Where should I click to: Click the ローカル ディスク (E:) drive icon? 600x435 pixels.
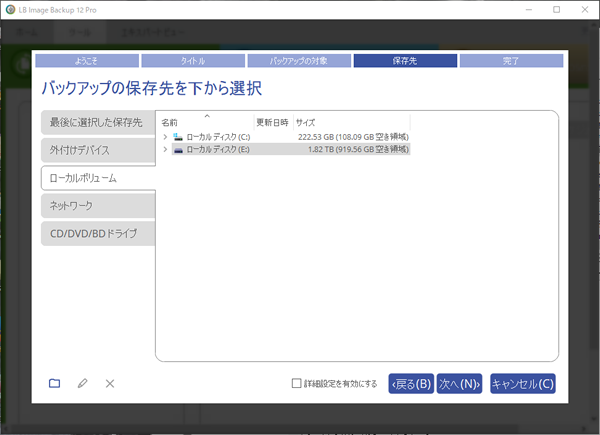[x=178, y=150]
